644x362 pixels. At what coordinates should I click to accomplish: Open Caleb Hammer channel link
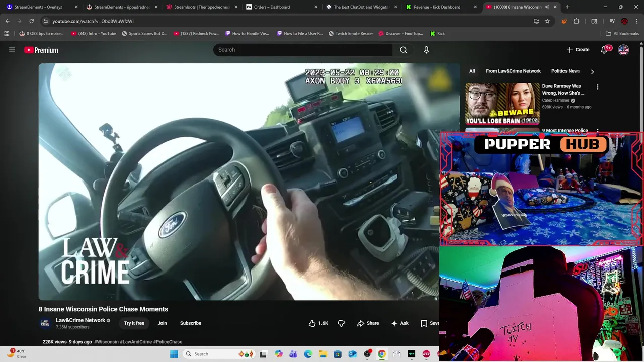pos(555,100)
